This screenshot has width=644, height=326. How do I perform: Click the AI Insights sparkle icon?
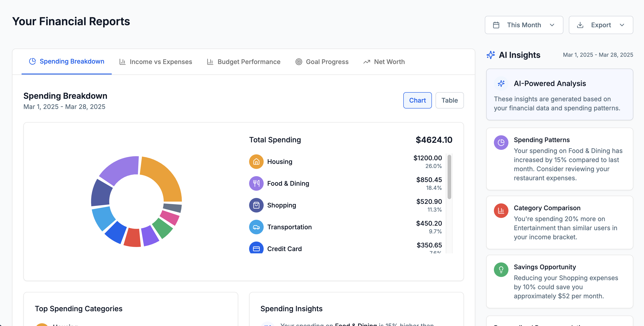coord(491,55)
